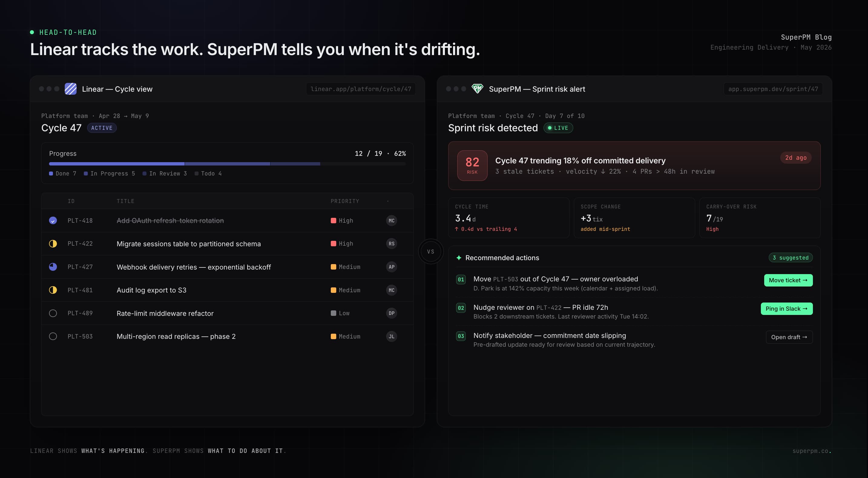
Task: Open 'Webhook delivery retries — exponential backoff'
Action: click(x=194, y=267)
